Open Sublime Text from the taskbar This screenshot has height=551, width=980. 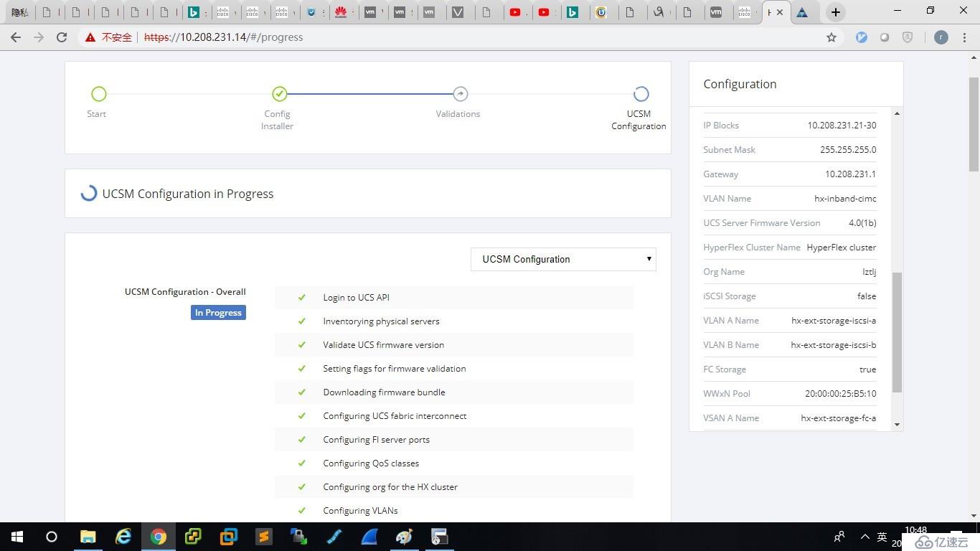click(x=264, y=537)
